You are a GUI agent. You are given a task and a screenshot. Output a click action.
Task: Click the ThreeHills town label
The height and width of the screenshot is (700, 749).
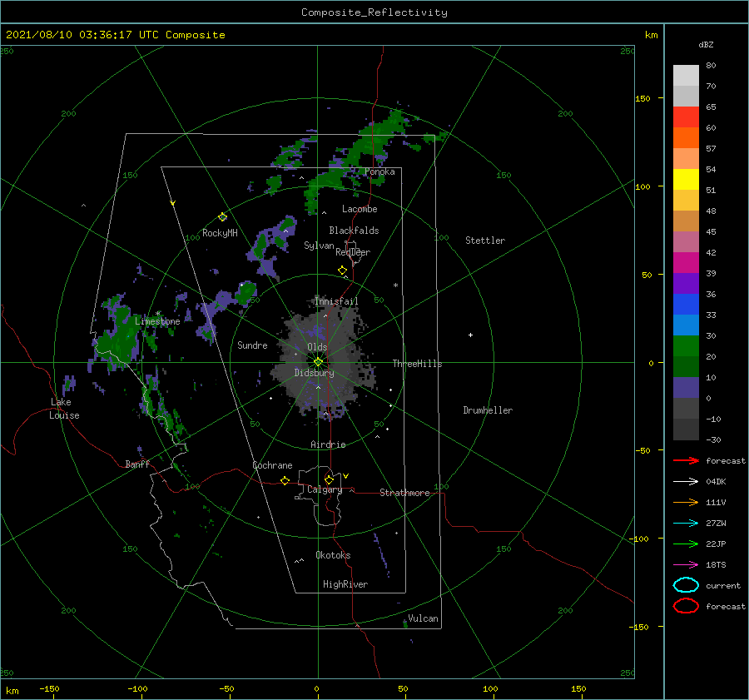[x=417, y=364]
